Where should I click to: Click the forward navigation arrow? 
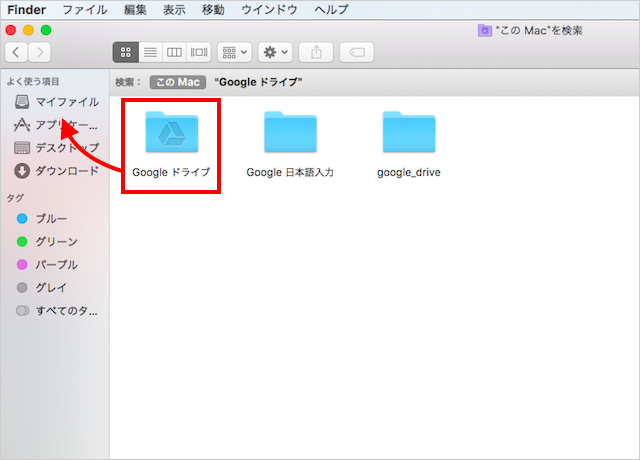(40, 52)
